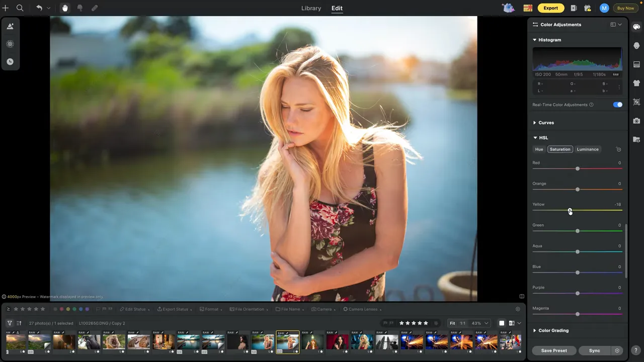Open the File Orientation filter dropdown

tap(249, 309)
